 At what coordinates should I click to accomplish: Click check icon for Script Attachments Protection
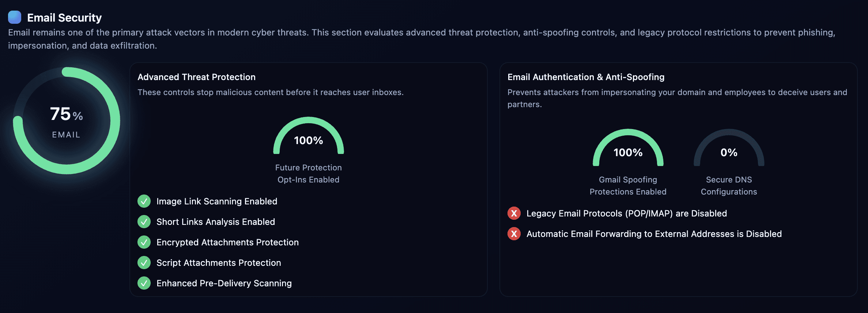click(x=144, y=263)
